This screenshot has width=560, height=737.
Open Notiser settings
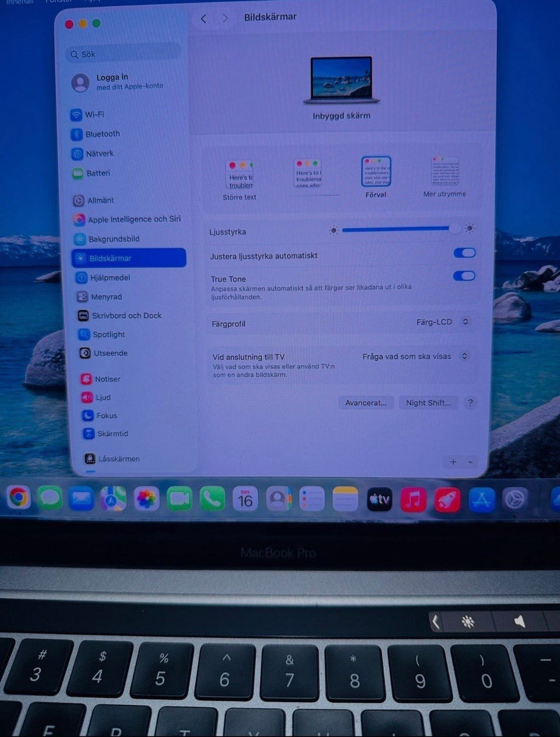[101, 379]
